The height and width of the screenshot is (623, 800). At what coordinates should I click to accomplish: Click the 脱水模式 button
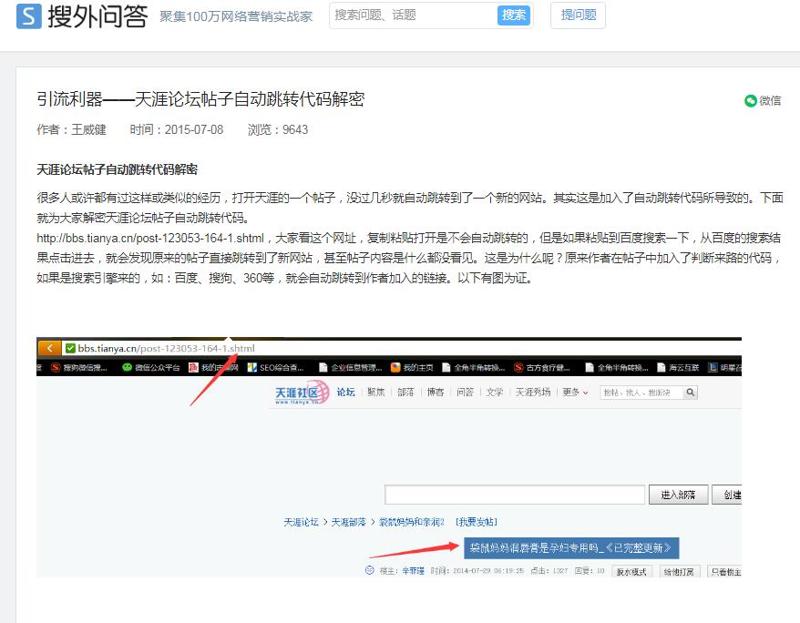(x=631, y=571)
